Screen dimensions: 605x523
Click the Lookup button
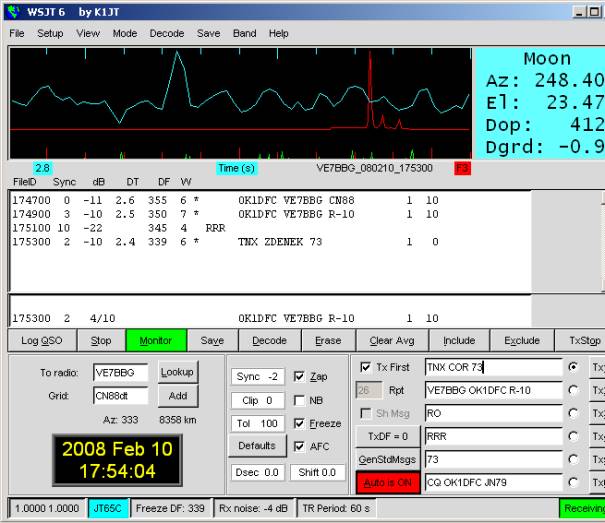tap(177, 372)
